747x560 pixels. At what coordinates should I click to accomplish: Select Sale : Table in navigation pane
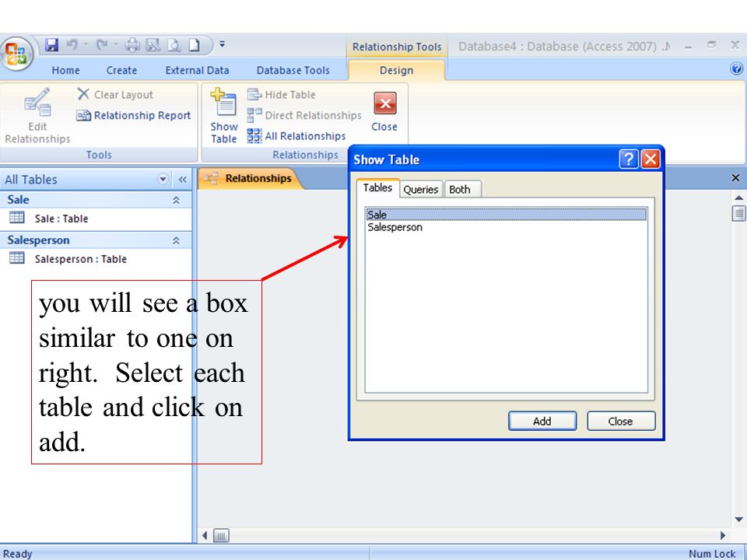point(61,219)
